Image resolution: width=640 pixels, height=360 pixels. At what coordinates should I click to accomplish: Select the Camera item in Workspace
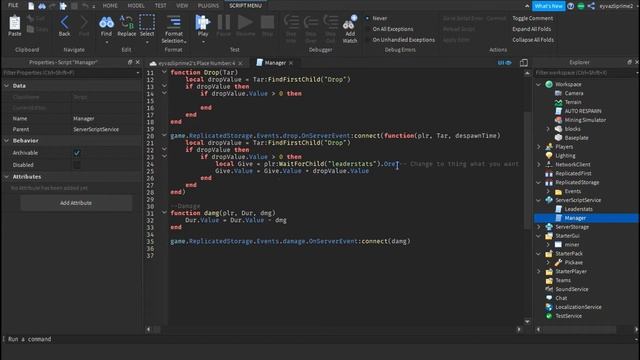click(573, 93)
